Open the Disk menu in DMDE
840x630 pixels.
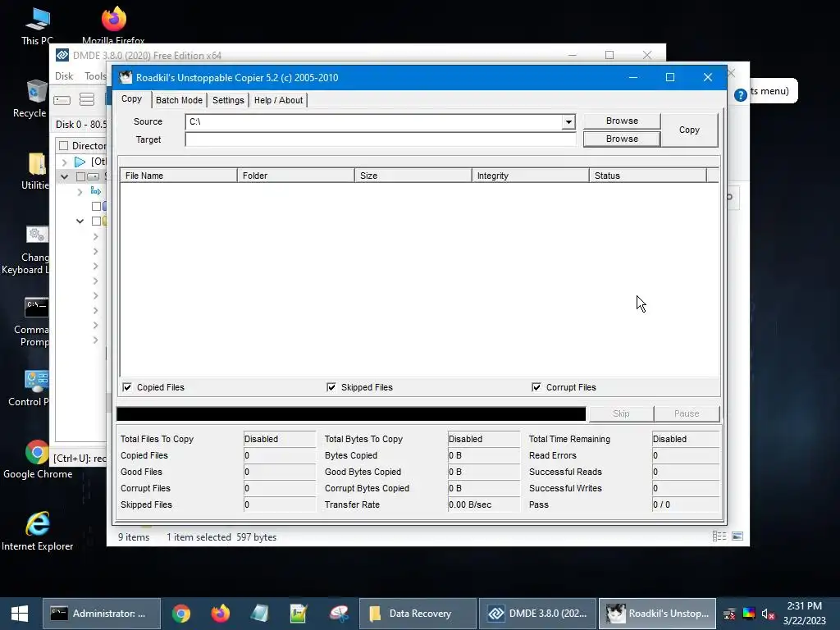(64, 76)
